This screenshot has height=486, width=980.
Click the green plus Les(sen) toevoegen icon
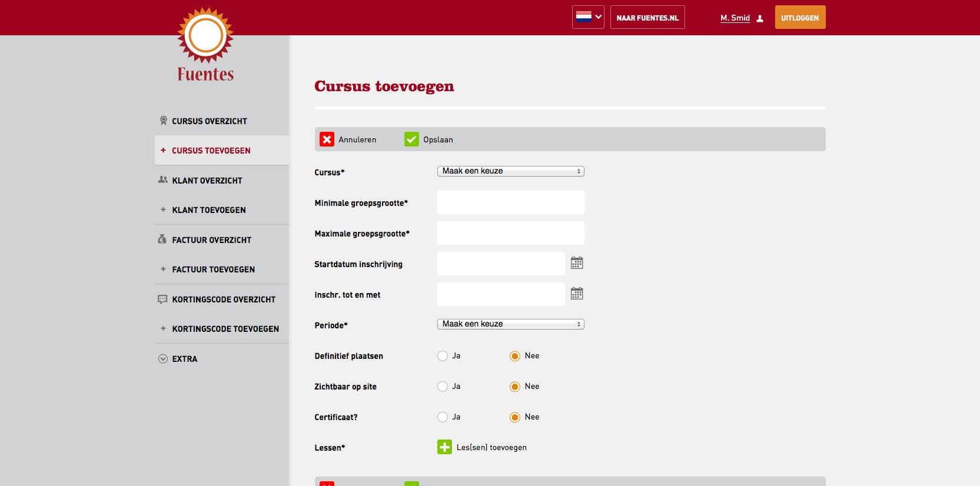click(444, 447)
